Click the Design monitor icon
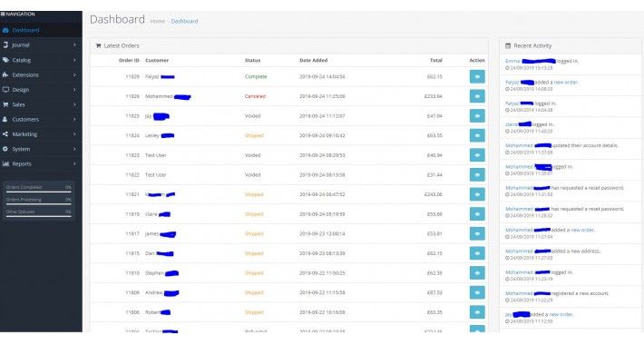 tap(5, 89)
